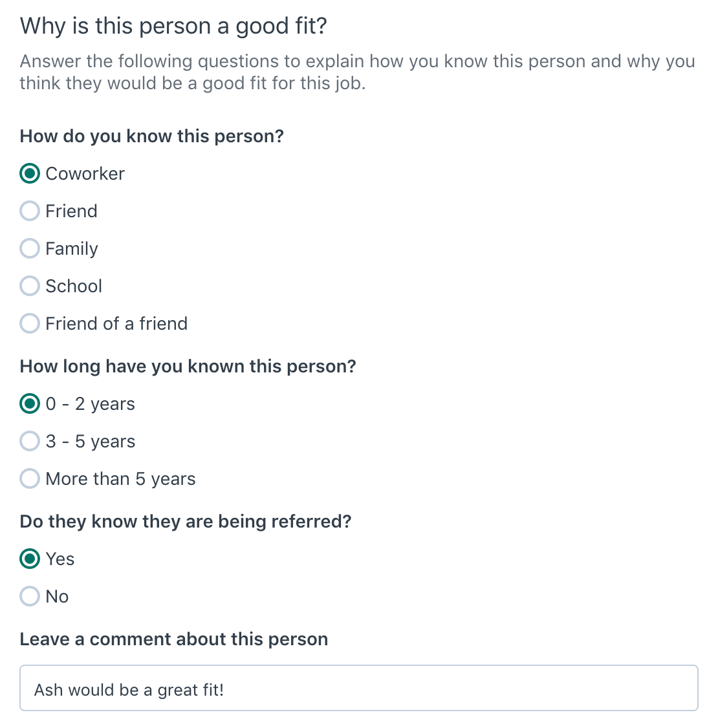Click the 'How long have you known this person?' heading
This screenshot has height=728, width=718.
point(188,366)
